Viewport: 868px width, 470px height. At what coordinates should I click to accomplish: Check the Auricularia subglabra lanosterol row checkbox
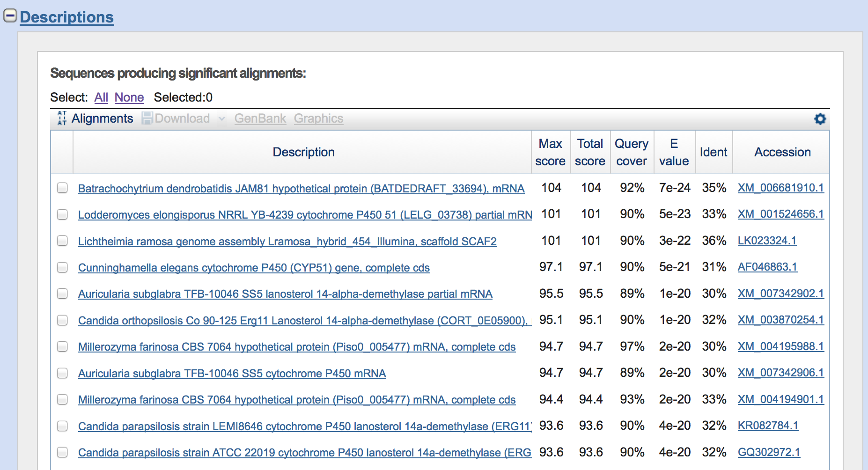62,294
